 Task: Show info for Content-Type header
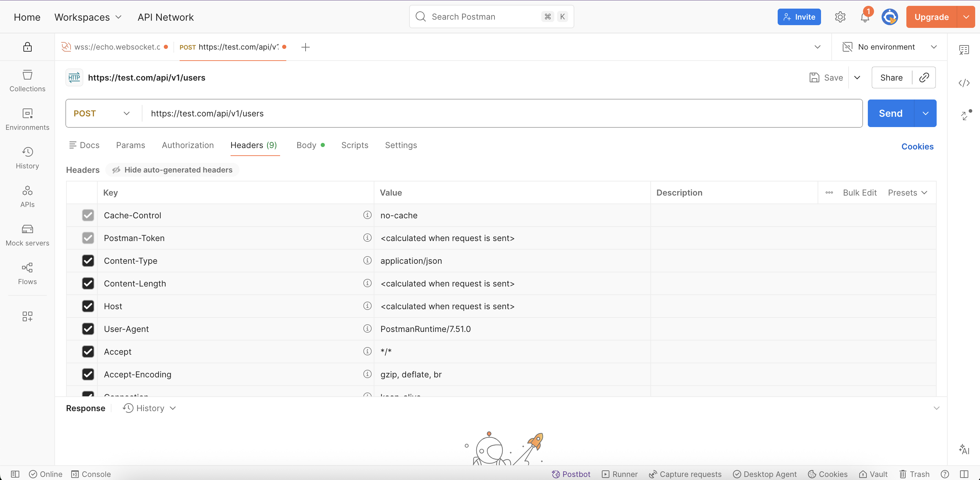click(x=367, y=260)
